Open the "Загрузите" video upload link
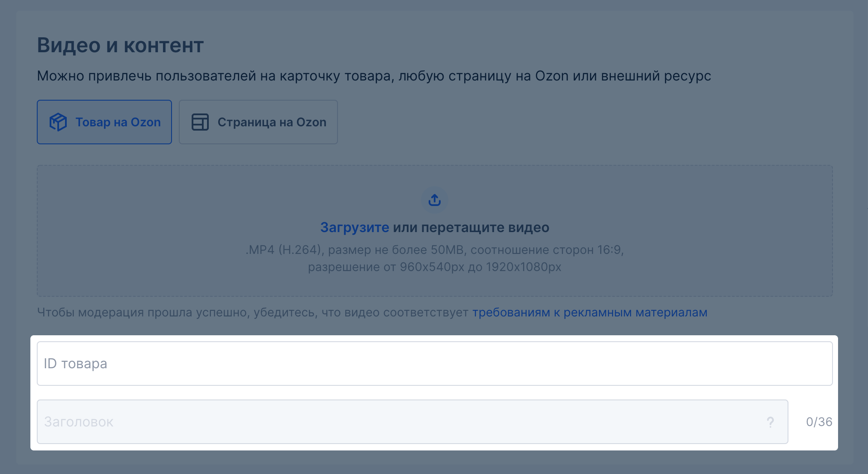This screenshot has height=474, width=868. coord(355,227)
